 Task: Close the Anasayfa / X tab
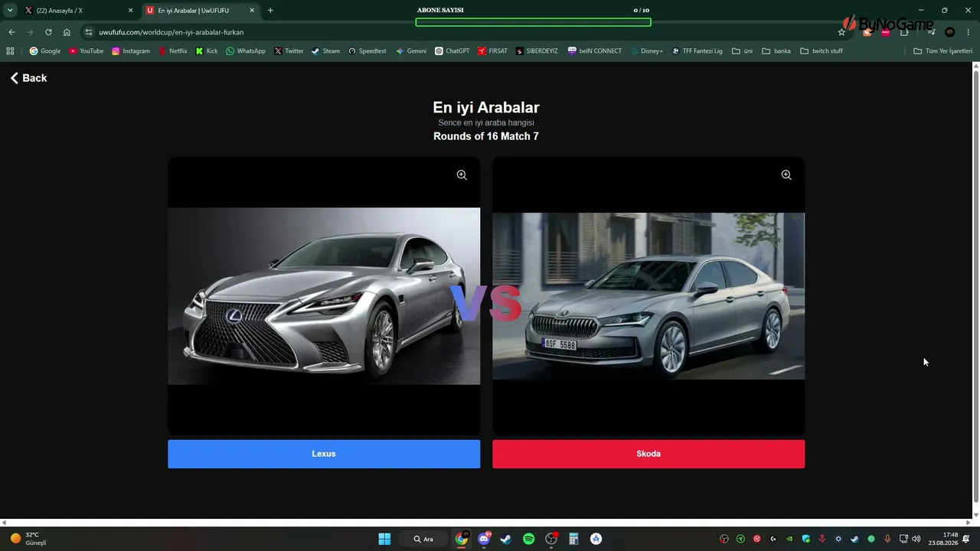coord(130,11)
